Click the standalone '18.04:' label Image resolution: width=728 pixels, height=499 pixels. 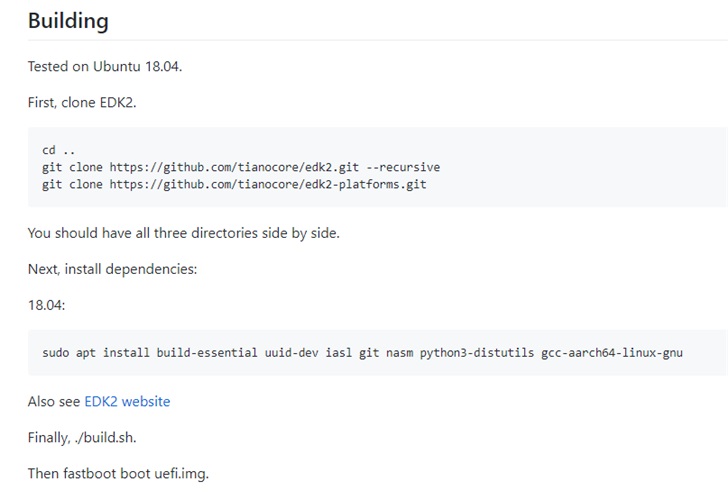coord(46,305)
